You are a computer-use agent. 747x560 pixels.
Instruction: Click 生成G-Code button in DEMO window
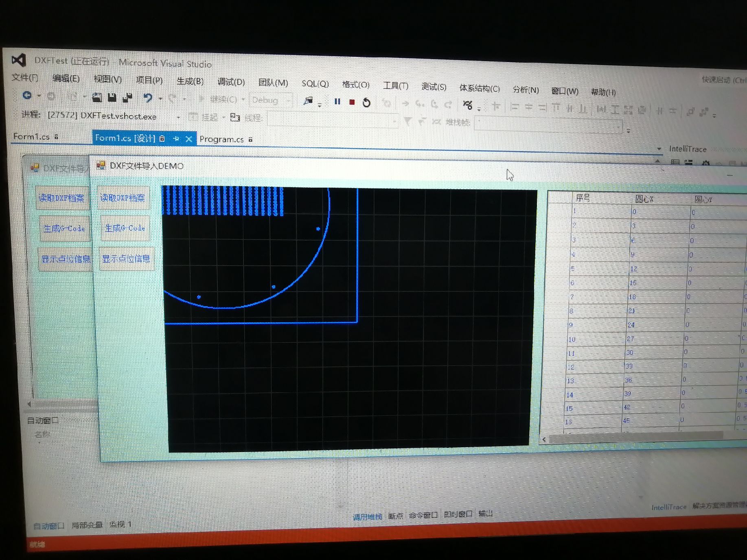tap(125, 228)
